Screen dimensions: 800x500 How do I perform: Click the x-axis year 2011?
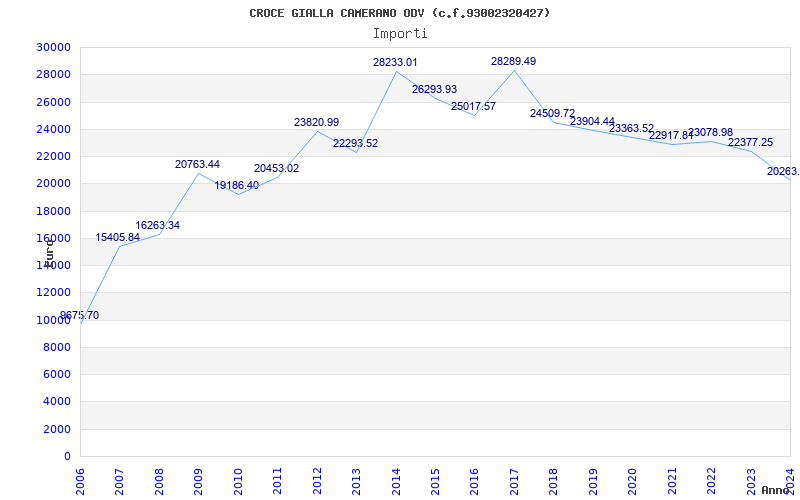pyautogui.click(x=278, y=481)
